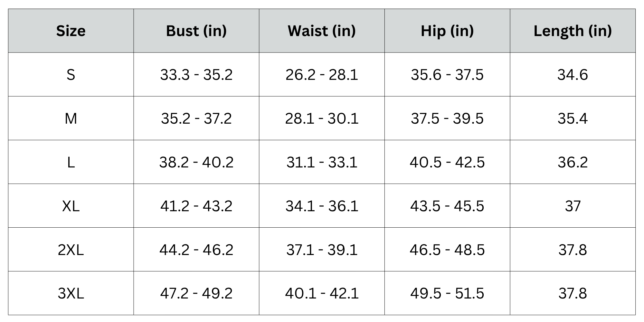644x322 pixels.
Task: Click the Waist (in) column header
Action: coord(322,31)
